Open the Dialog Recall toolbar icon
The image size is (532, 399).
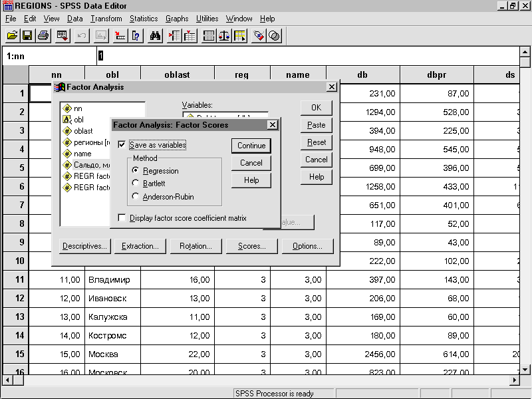pyautogui.click(x=63, y=36)
